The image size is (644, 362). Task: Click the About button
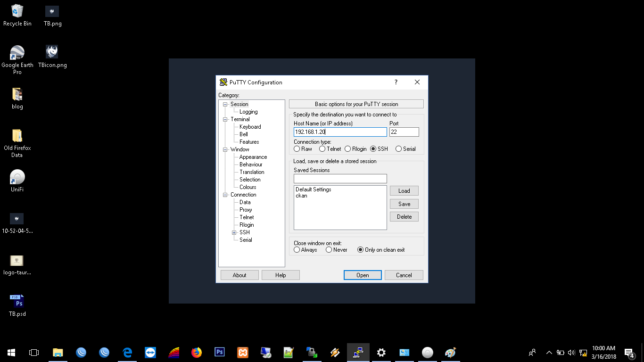tap(239, 275)
